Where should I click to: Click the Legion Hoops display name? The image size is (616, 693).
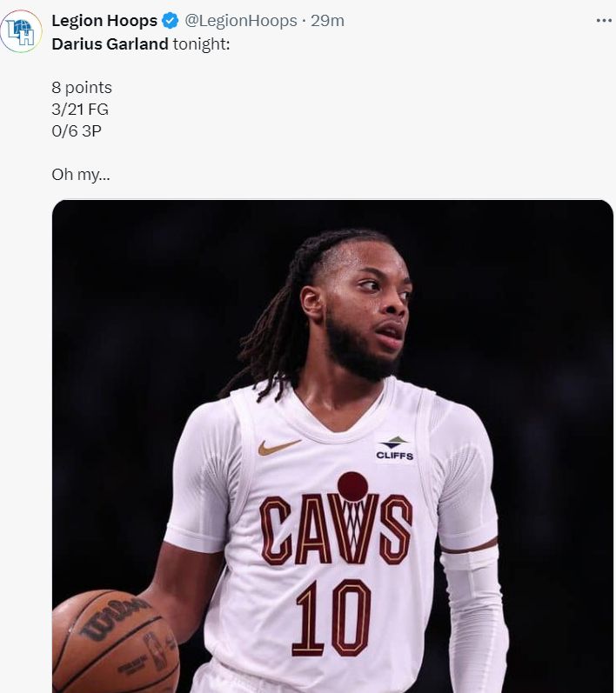pos(104,21)
